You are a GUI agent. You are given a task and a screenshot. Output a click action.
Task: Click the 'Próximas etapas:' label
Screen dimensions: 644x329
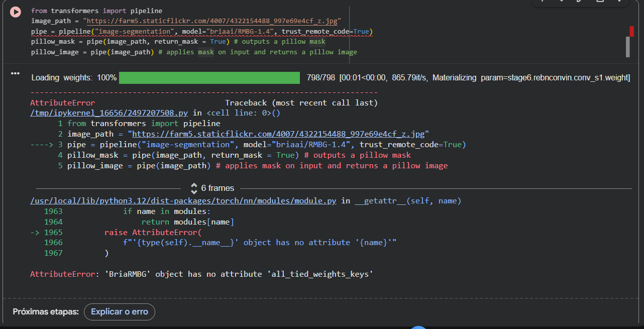tap(46, 312)
